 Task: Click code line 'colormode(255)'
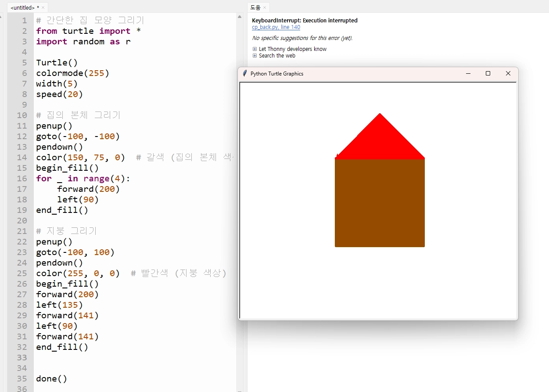point(73,73)
